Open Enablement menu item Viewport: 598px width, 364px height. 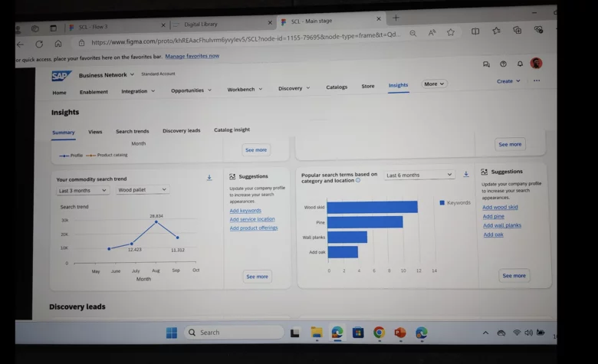click(94, 92)
